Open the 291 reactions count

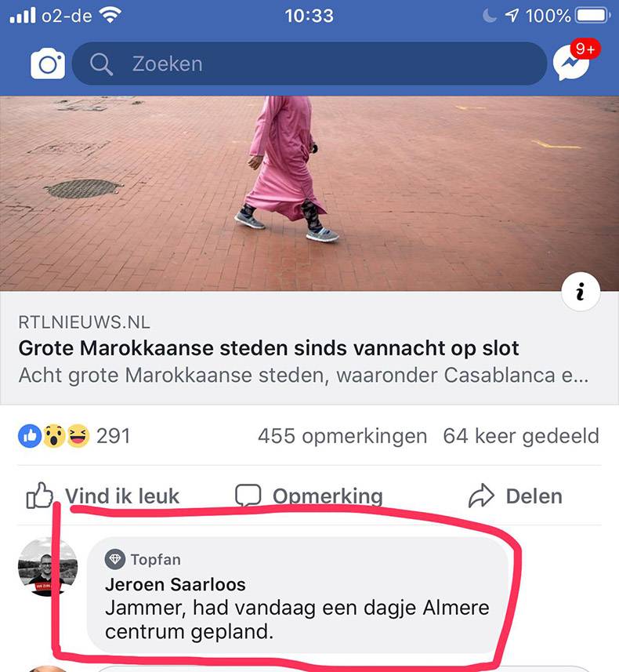(113, 436)
